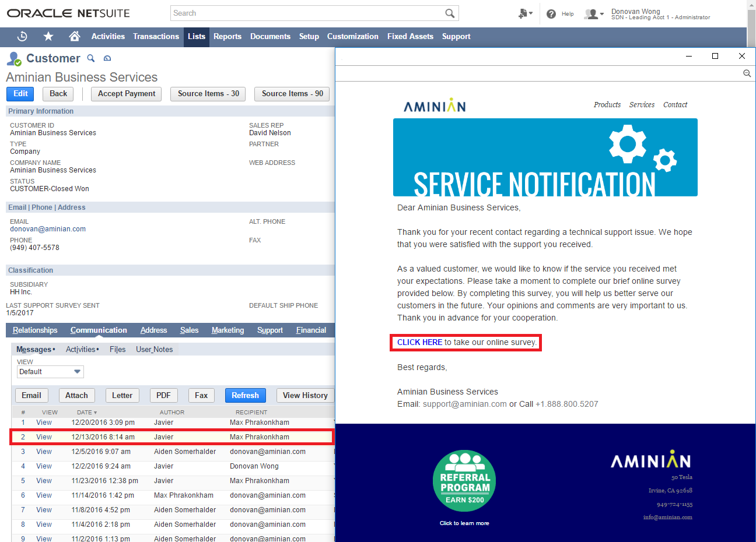The height and width of the screenshot is (542, 756).
Task: Select the Activities sub-subtab
Action: 82,349
